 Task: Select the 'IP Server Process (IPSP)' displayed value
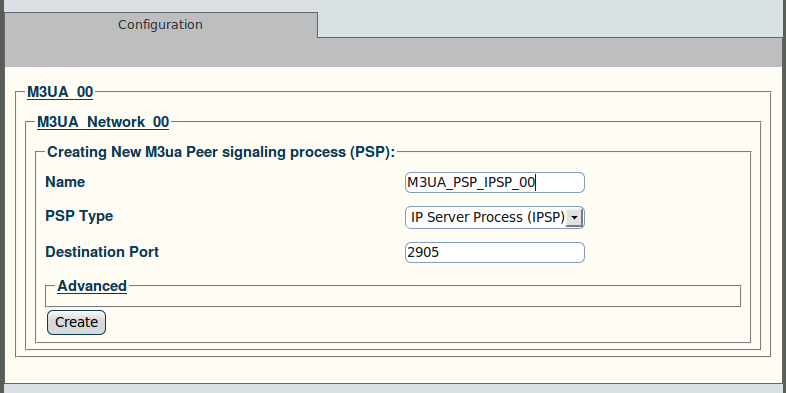pos(488,217)
